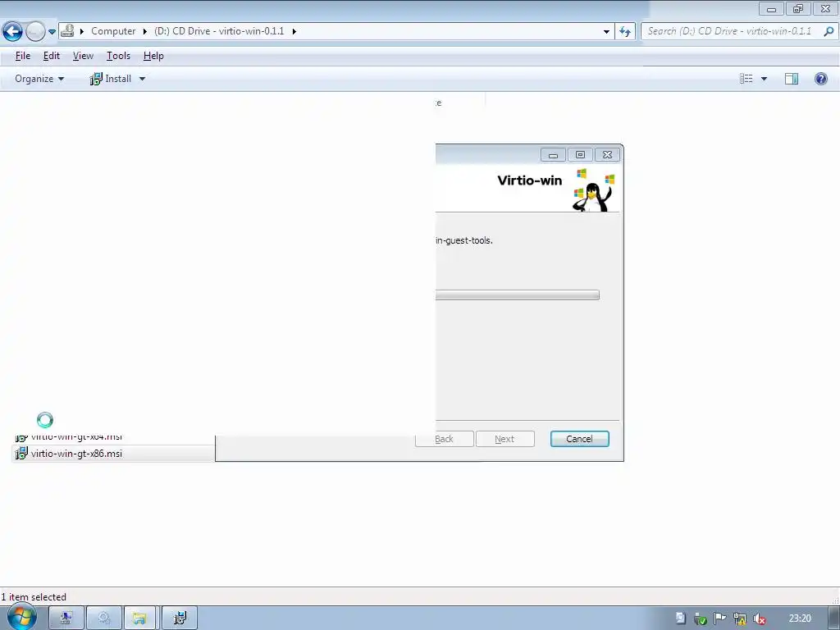This screenshot has height=630, width=840.
Task: Open the Organize dropdown
Action: (39, 79)
